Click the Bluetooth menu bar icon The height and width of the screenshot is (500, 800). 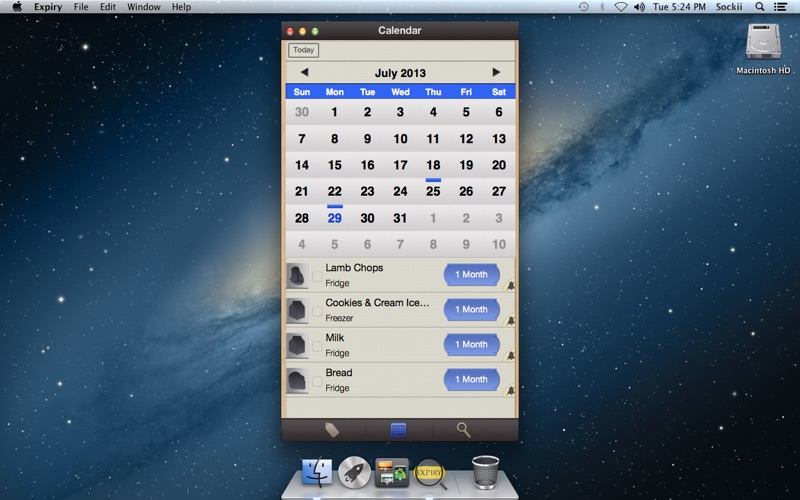602,7
